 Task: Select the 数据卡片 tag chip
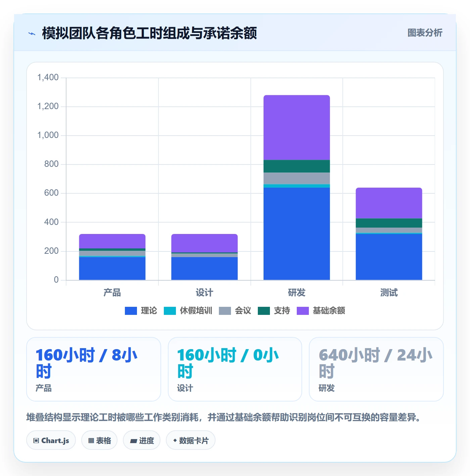pyautogui.click(x=191, y=440)
